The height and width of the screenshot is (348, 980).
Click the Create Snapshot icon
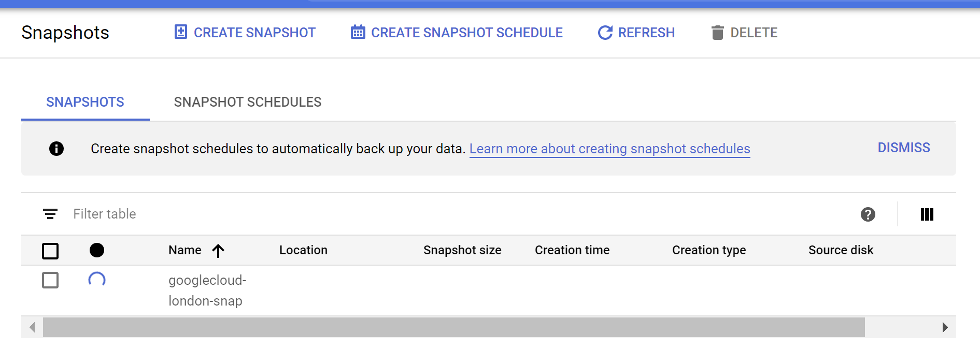tap(180, 32)
